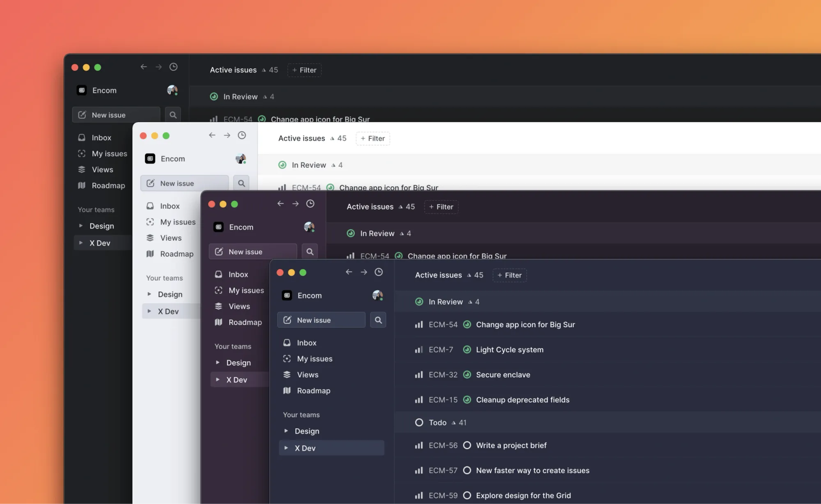Open Inbox in the front window sidebar
The width and height of the screenshot is (821, 504).
(x=306, y=343)
